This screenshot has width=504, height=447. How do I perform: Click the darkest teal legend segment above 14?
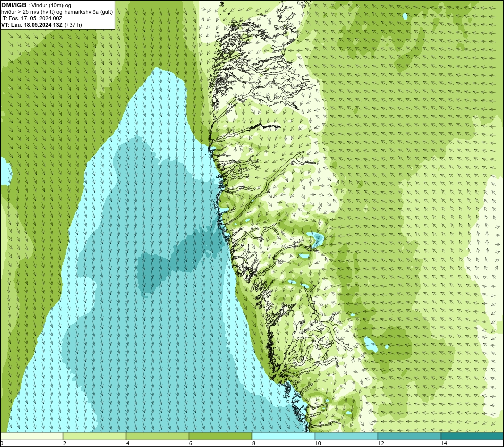click(x=473, y=436)
